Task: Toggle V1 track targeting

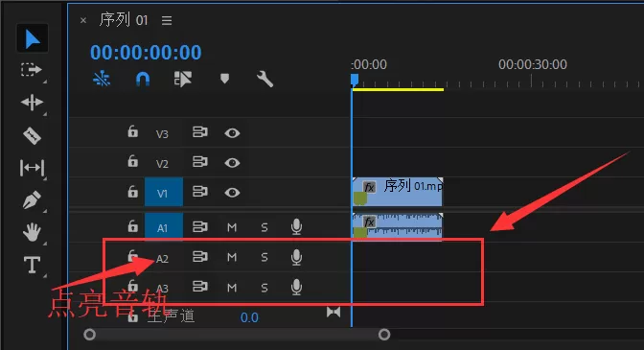Action: pos(164,192)
